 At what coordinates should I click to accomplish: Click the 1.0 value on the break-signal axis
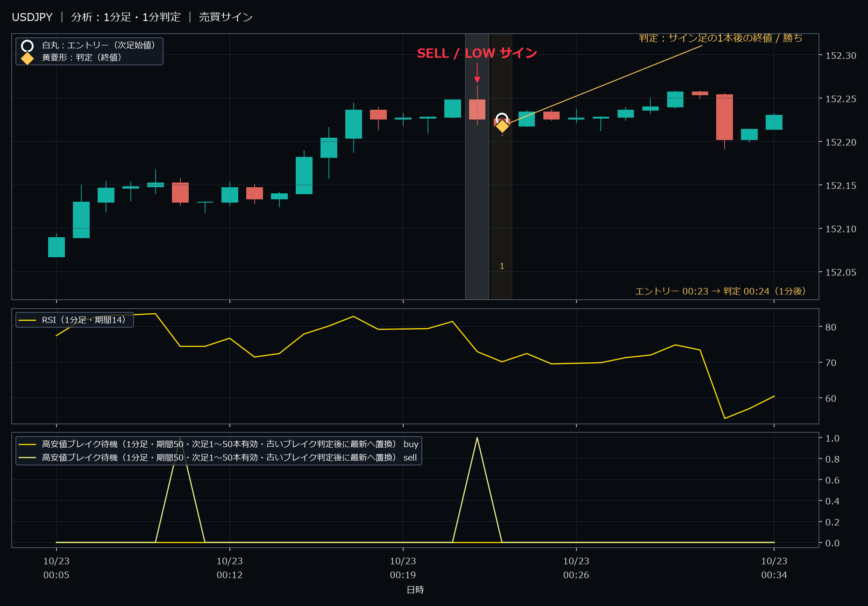coord(832,438)
